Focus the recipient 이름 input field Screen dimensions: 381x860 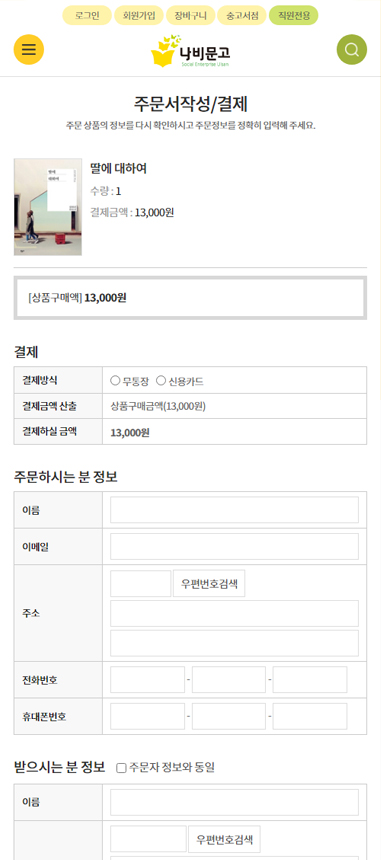tap(234, 802)
